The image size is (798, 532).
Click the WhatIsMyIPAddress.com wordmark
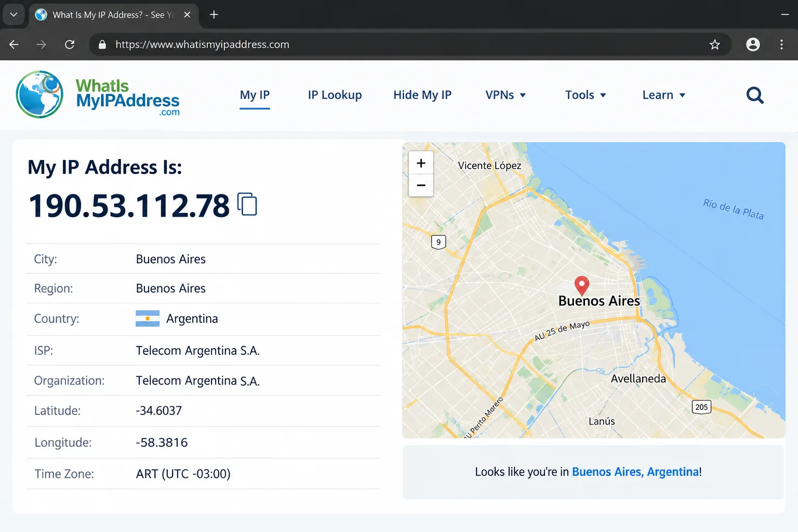click(x=127, y=97)
